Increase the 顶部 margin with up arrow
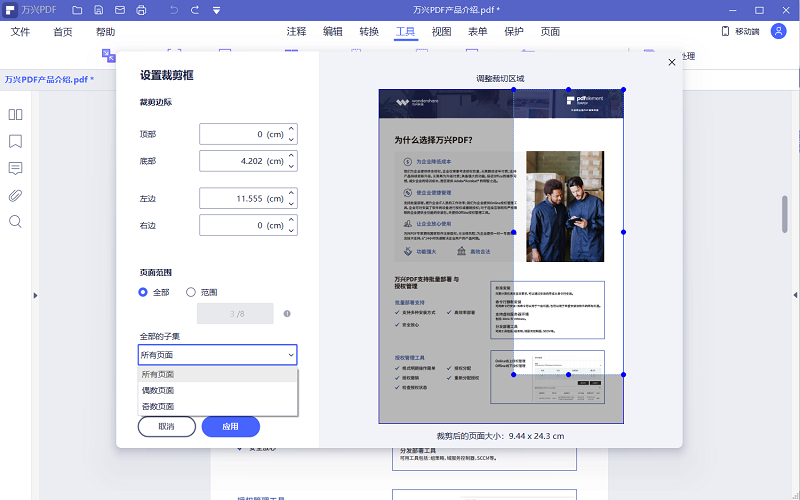Viewport: 800px width, 500px height. click(x=291, y=129)
